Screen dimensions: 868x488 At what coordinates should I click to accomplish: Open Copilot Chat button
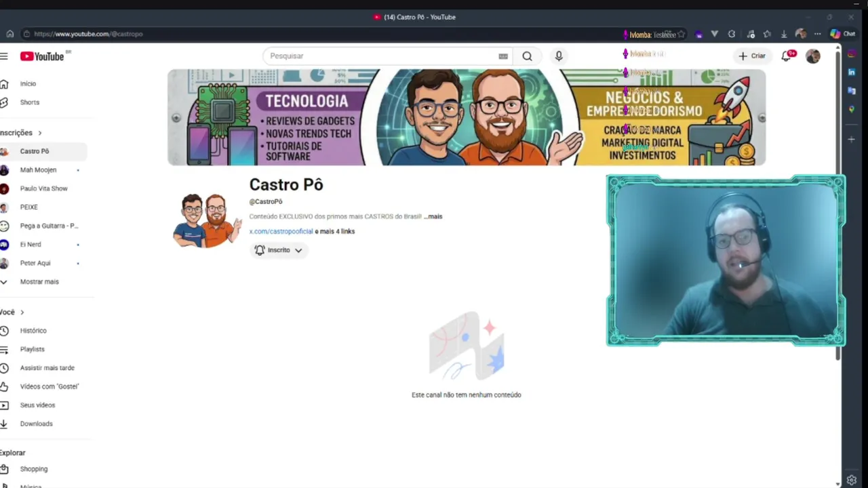[843, 34]
